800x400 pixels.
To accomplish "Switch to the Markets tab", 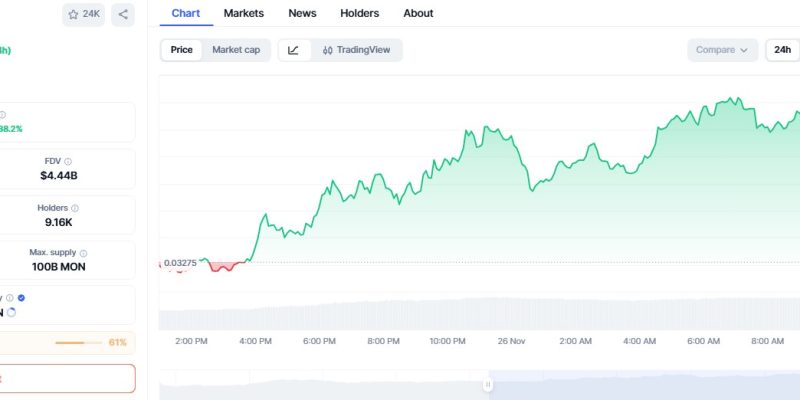I will coord(244,13).
